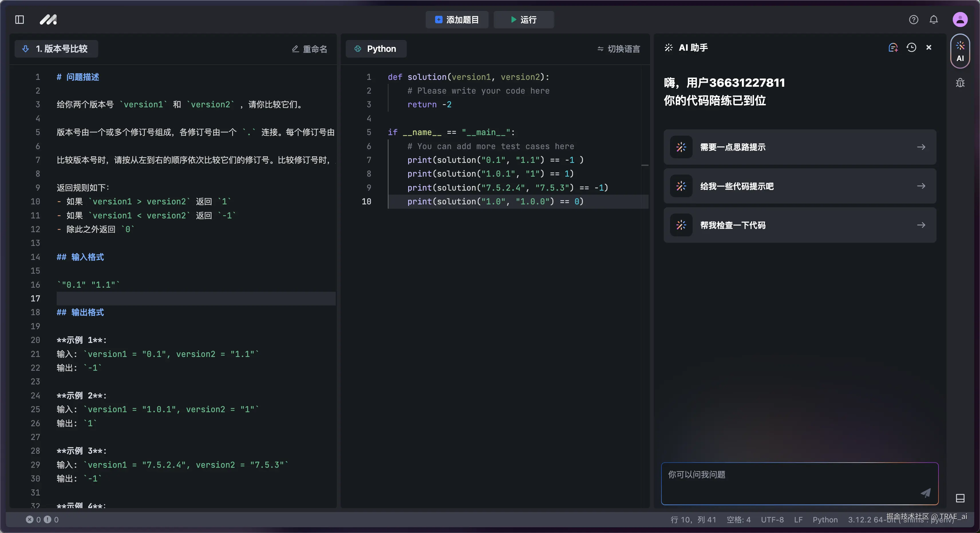Viewport: 980px width, 533px height.
Task: Open the notifications bell
Action: pyautogui.click(x=934, y=19)
